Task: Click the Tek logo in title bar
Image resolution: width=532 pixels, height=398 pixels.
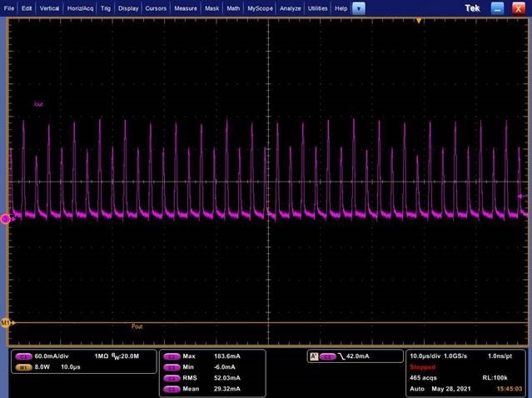Action: point(472,8)
